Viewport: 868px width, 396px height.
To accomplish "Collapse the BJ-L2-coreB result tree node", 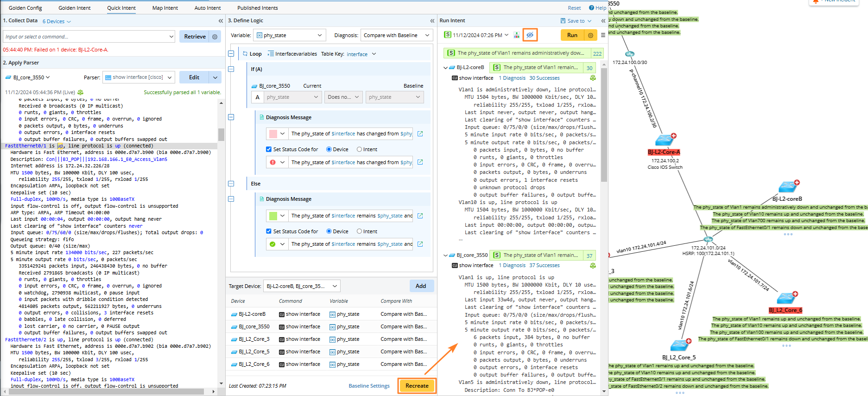I will (445, 68).
